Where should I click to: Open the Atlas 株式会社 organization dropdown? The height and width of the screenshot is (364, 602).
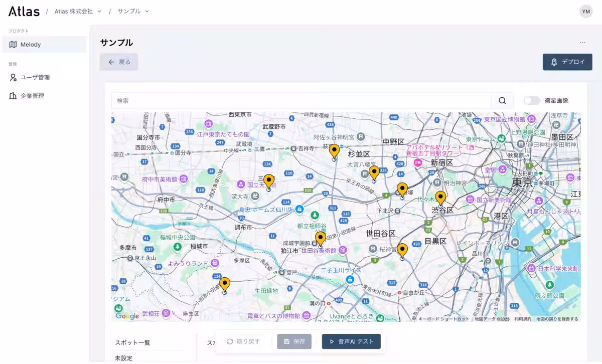click(78, 11)
